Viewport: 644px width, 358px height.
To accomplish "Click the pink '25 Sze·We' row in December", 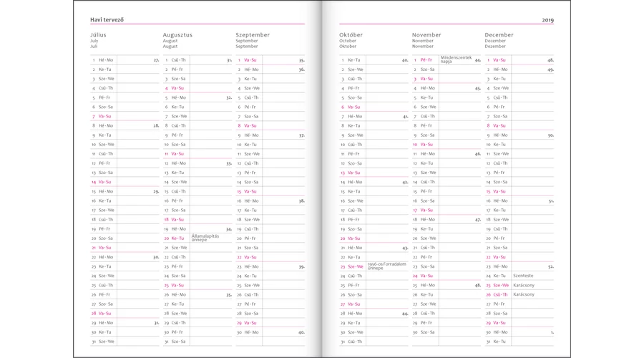I will click(x=519, y=285).
